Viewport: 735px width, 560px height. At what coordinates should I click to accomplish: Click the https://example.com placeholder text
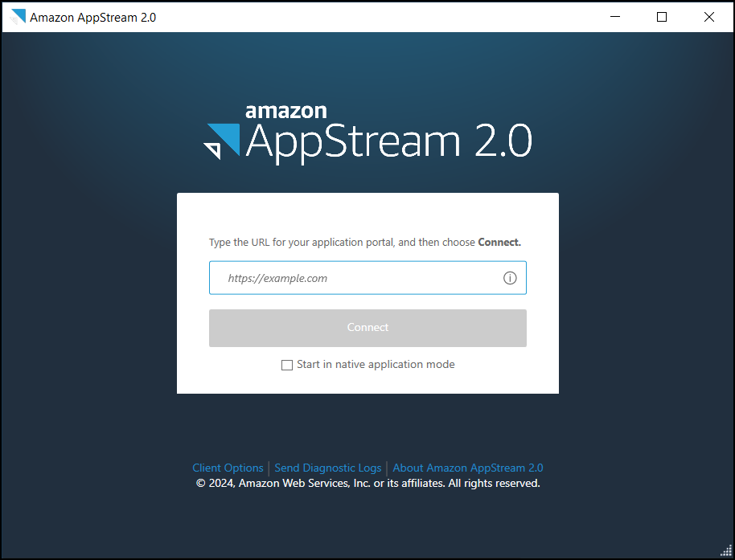[x=277, y=277]
